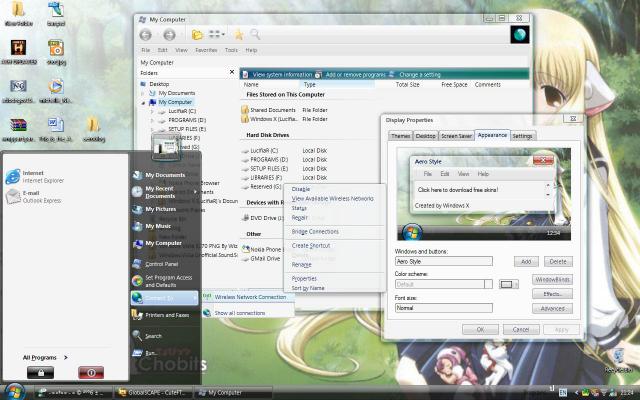Choose Status in the context menu
640x400 pixels.
pyautogui.click(x=299, y=208)
